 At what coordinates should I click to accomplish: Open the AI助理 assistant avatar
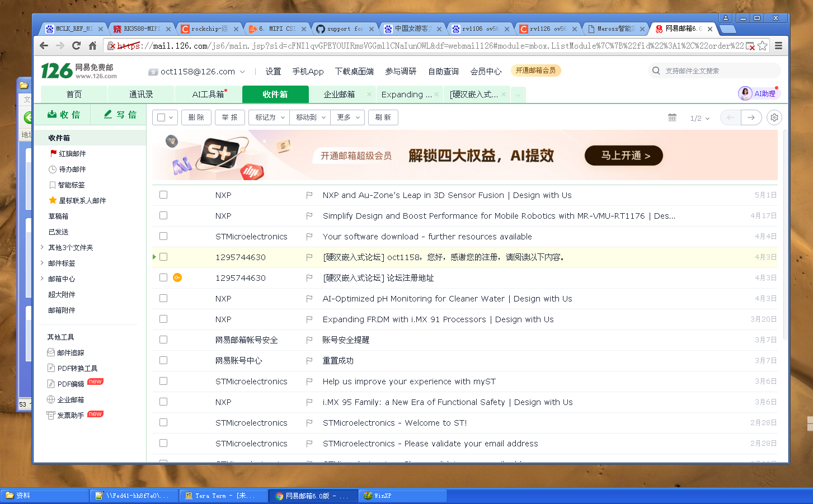tap(745, 93)
